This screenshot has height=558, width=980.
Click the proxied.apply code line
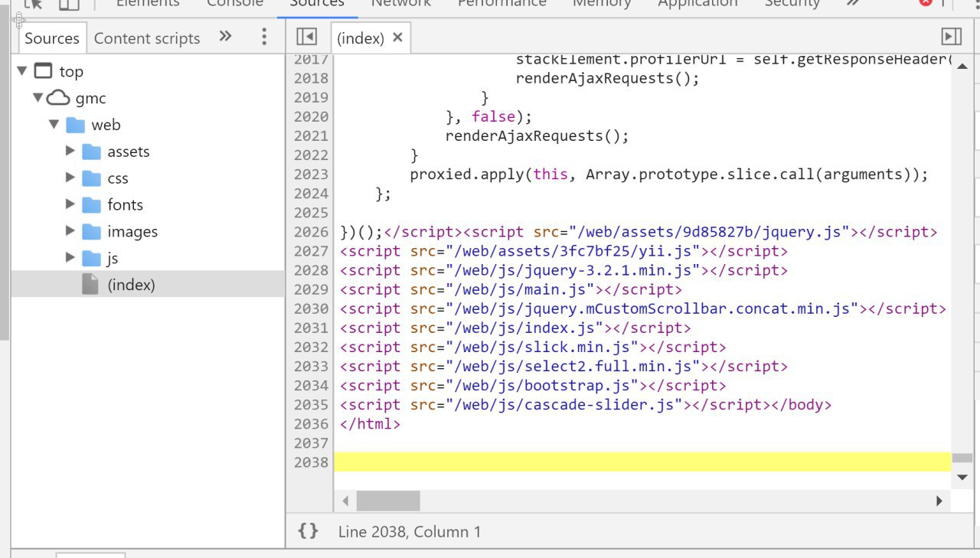(669, 175)
